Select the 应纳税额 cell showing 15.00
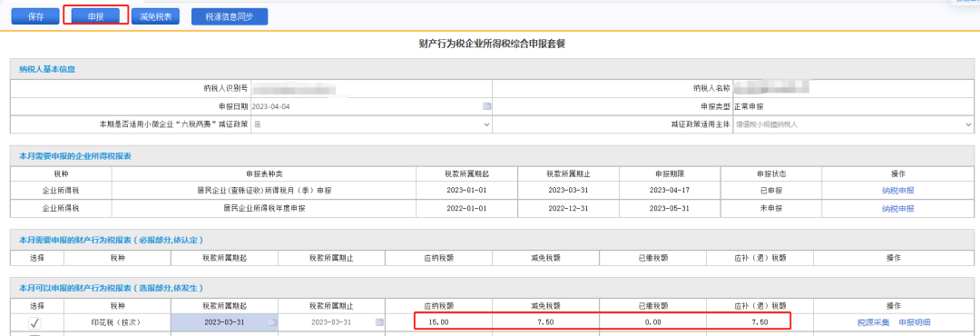Viewport: 980px width, 336px height. click(x=439, y=322)
